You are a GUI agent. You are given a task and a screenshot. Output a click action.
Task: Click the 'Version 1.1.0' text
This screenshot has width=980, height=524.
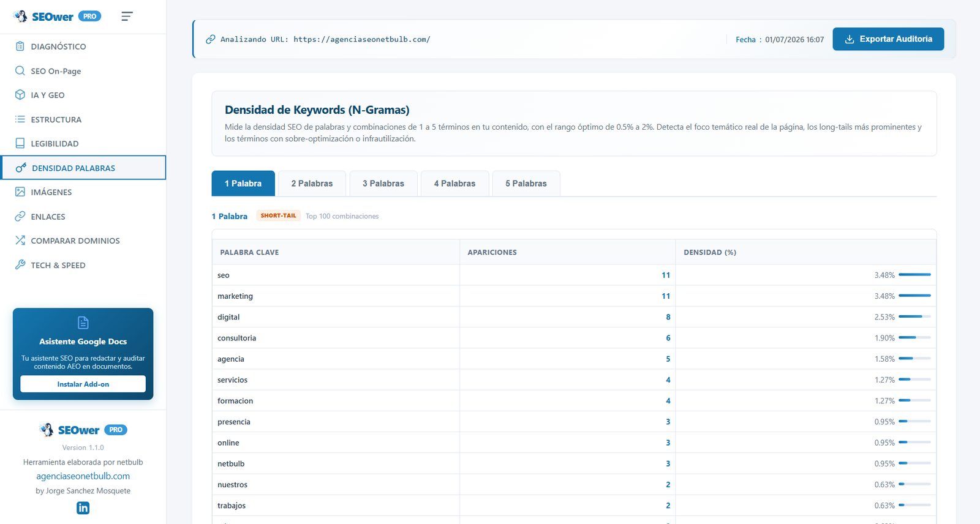click(83, 447)
